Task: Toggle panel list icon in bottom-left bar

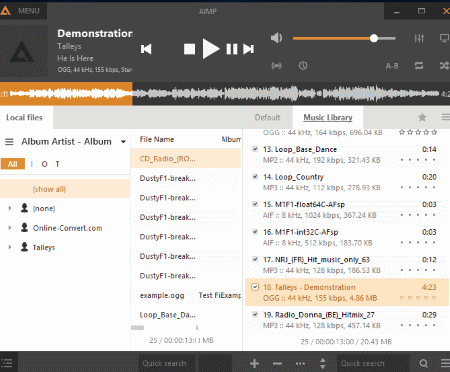Action: tap(7, 363)
